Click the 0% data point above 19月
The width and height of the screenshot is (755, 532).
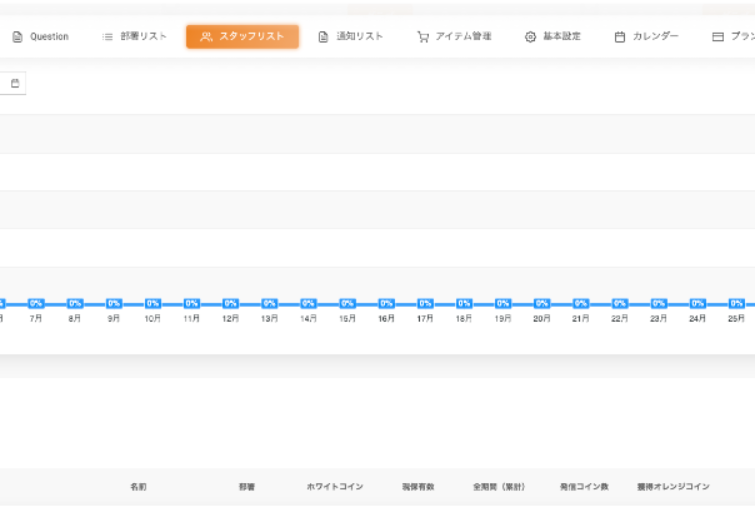(x=503, y=303)
